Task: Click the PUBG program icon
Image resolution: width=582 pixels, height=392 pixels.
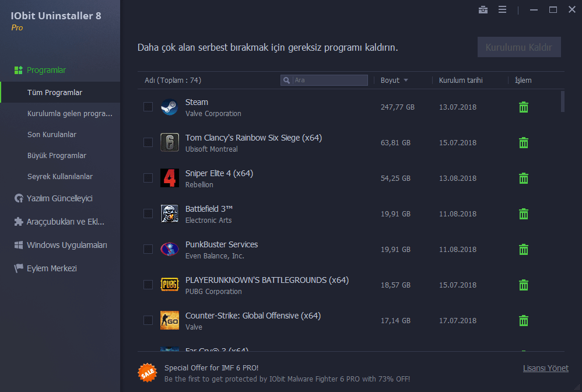Action: click(x=170, y=285)
